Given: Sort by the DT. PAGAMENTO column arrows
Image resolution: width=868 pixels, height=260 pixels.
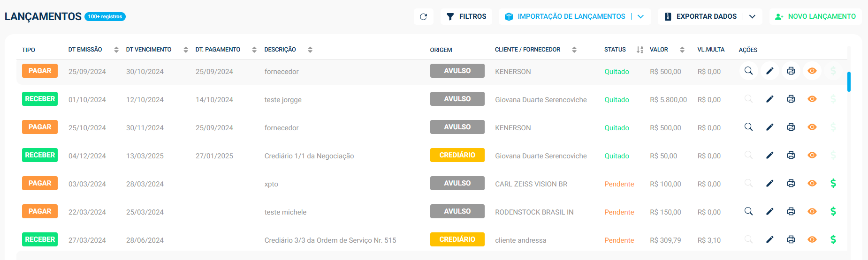Looking at the screenshot, I should pos(254,50).
